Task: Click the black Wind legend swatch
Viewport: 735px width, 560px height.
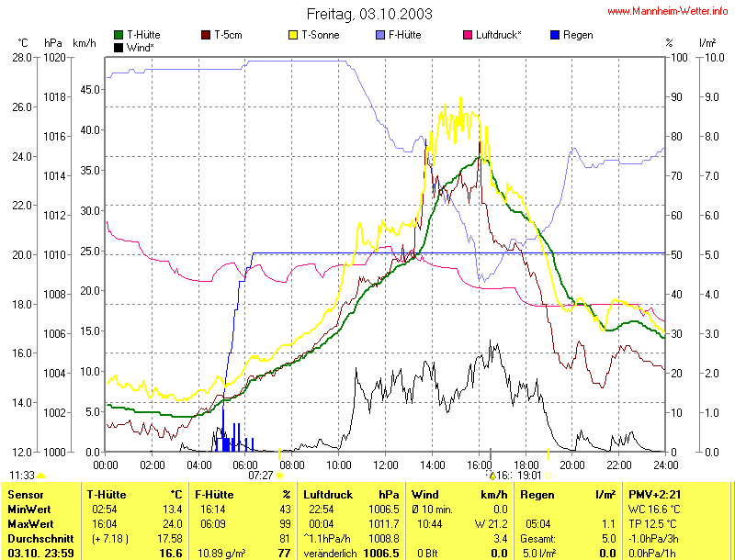Action: (x=119, y=47)
